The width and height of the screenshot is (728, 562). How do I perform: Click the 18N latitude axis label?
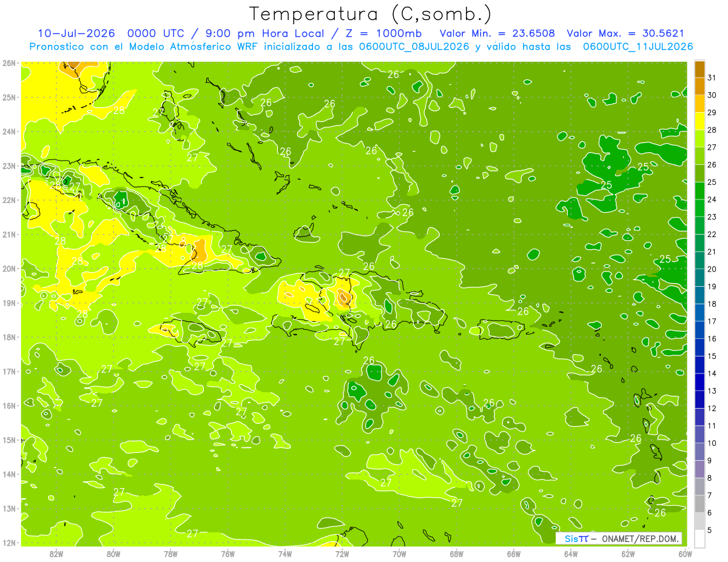click(x=9, y=336)
